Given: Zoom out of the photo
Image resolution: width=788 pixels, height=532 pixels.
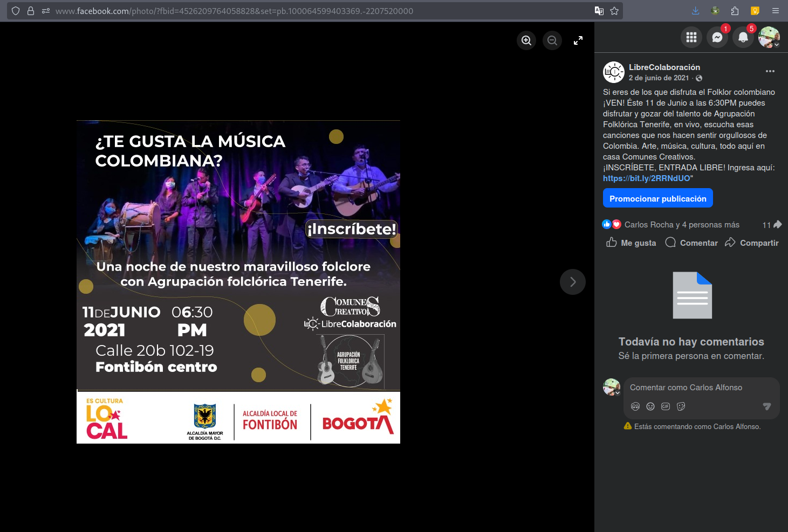Looking at the screenshot, I should coord(552,40).
